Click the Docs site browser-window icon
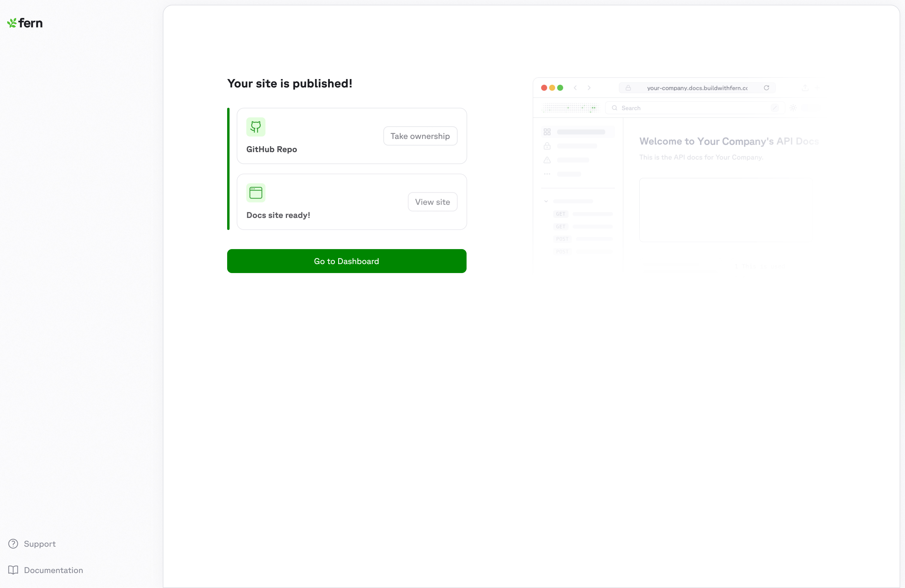The width and height of the screenshot is (905, 588). point(256,193)
